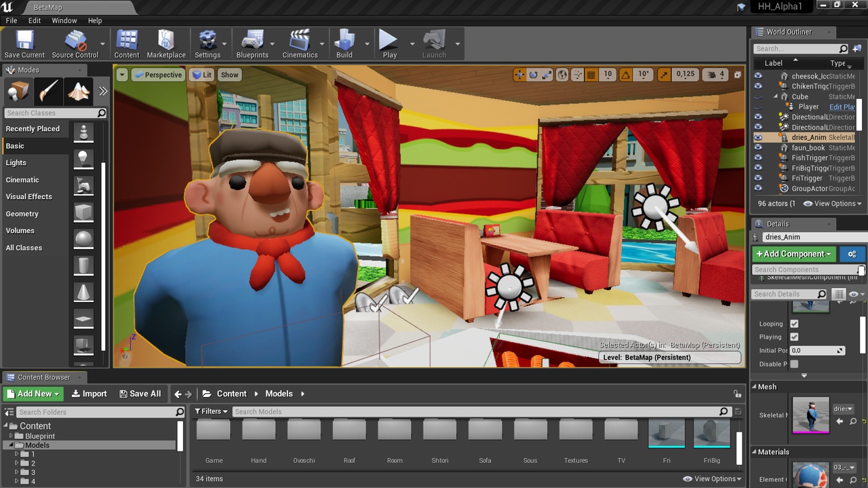Select the Cone shape icon
868x488 pixels.
[83, 292]
